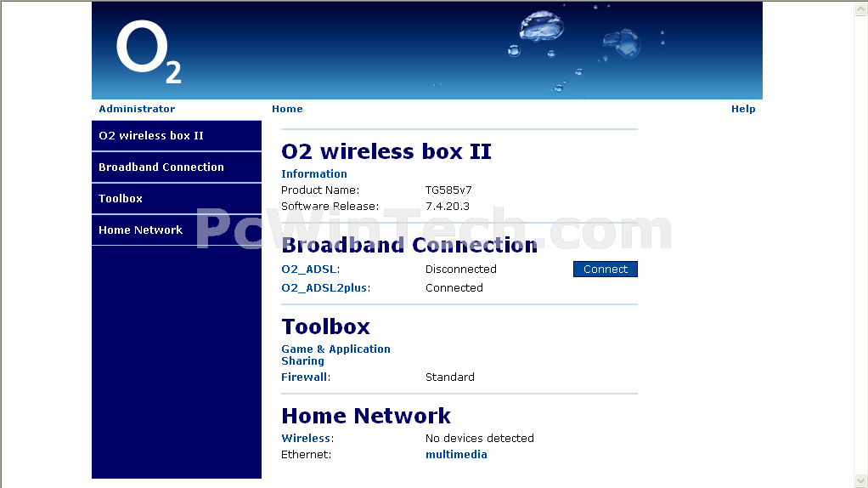Open the Information link under wireless box
The height and width of the screenshot is (488, 868).
314,174
